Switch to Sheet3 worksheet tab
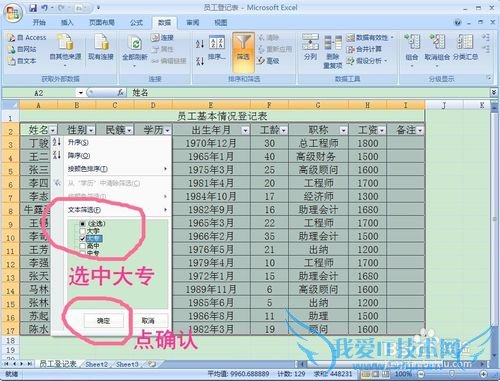The width and height of the screenshot is (500, 381). coord(127,364)
